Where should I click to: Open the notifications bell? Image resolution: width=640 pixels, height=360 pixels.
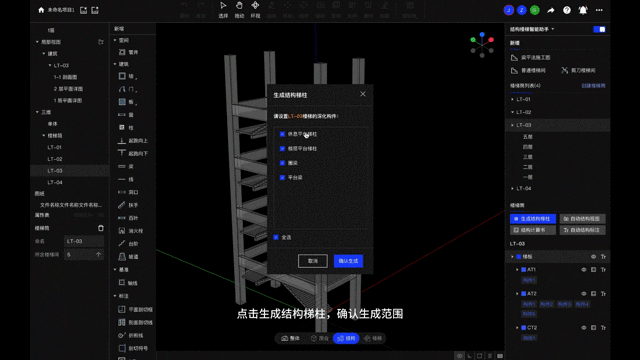[x=583, y=10]
